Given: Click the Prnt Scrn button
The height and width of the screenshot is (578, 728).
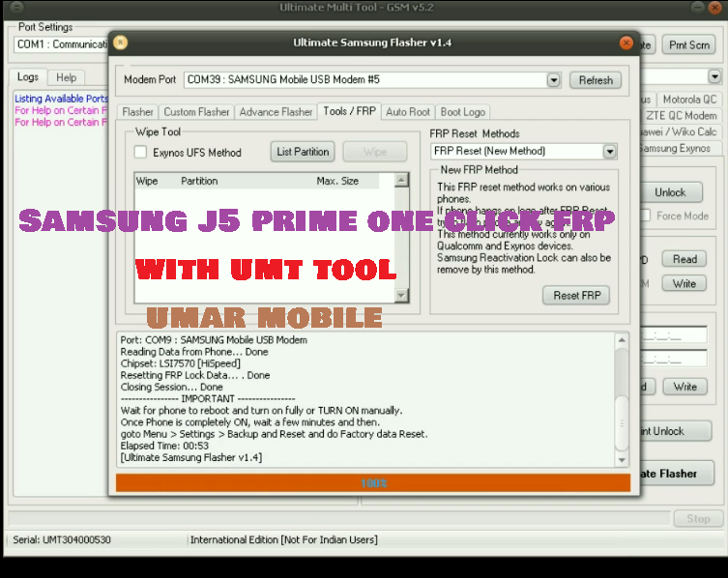Looking at the screenshot, I should 689,45.
